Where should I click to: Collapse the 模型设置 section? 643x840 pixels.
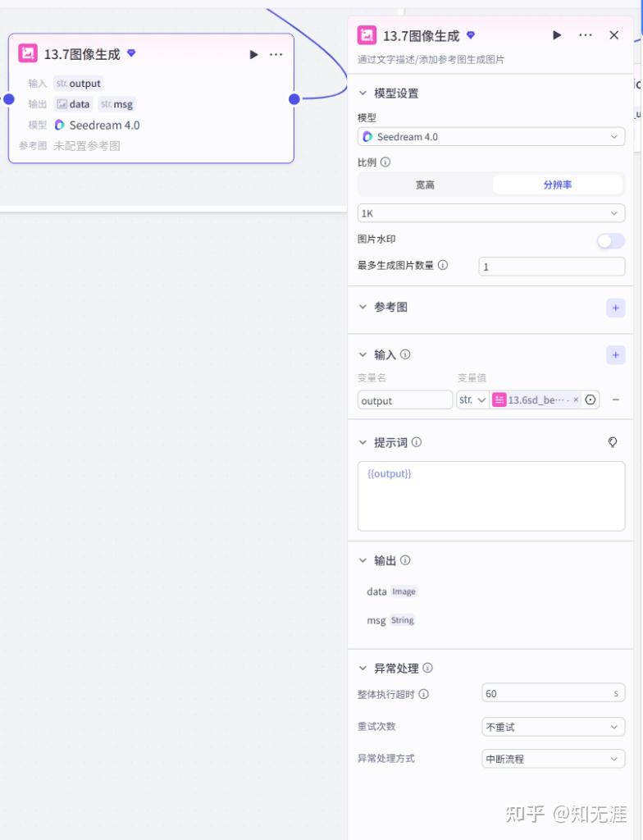pos(363,94)
